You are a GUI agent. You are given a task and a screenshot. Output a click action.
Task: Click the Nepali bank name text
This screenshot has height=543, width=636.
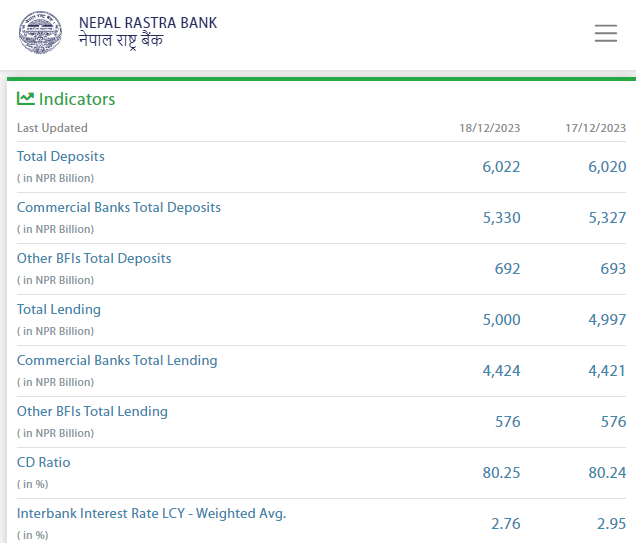[120, 41]
